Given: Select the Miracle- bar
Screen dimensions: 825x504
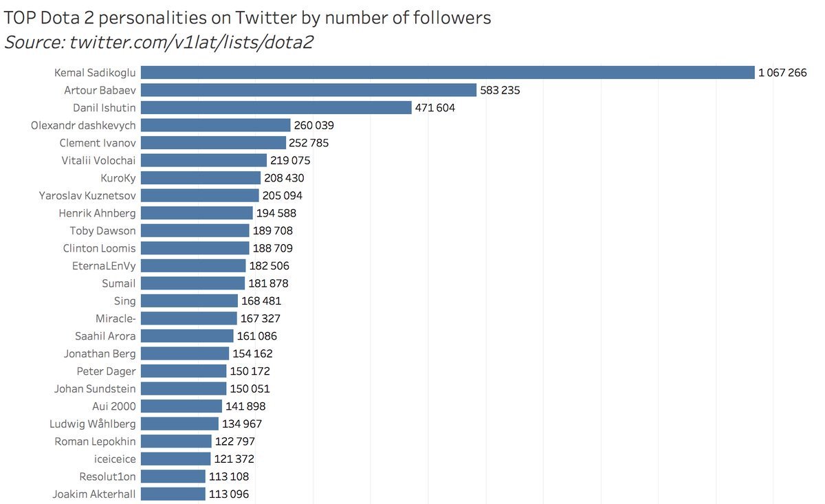Looking at the screenshot, I should tap(189, 318).
